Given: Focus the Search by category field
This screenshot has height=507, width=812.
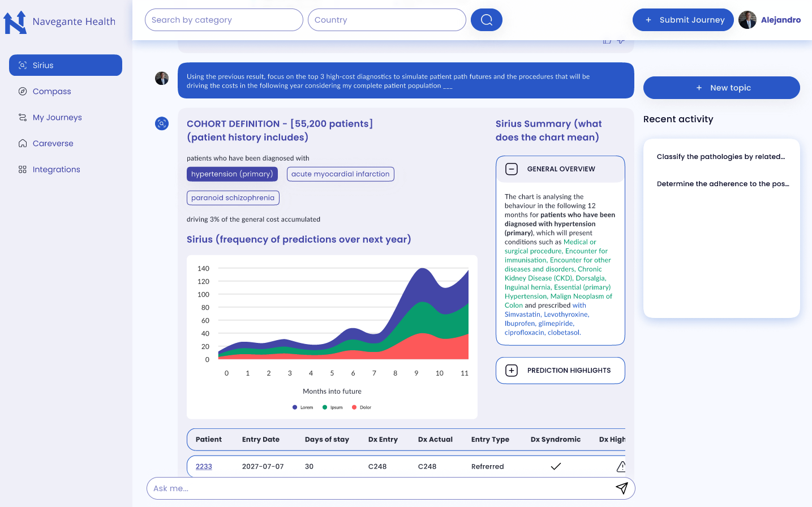Looking at the screenshot, I should click(x=224, y=20).
